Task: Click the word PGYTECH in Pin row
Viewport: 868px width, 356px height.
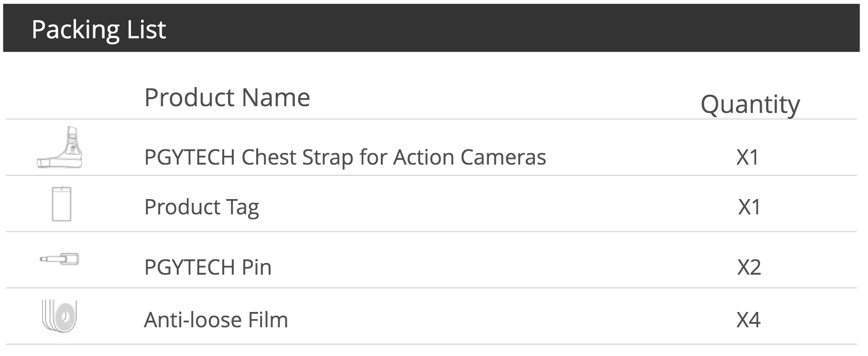Action: (190, 267)
